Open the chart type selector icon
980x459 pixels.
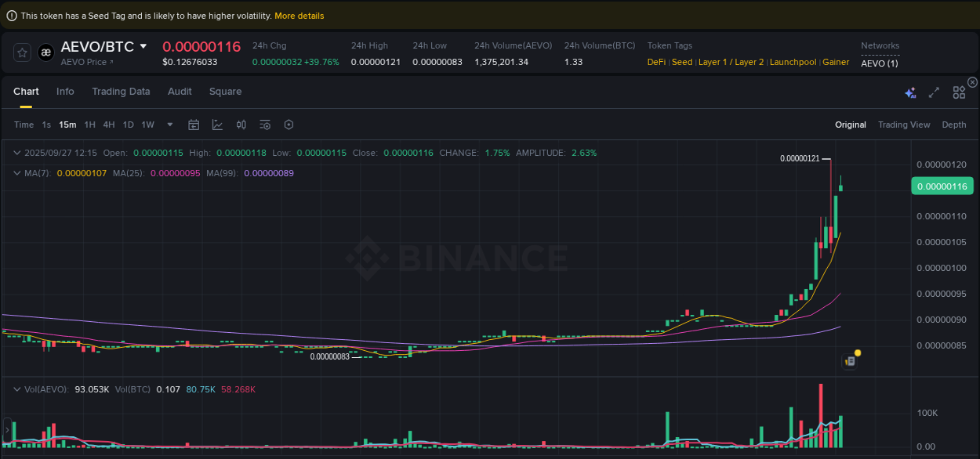point(217,125)
